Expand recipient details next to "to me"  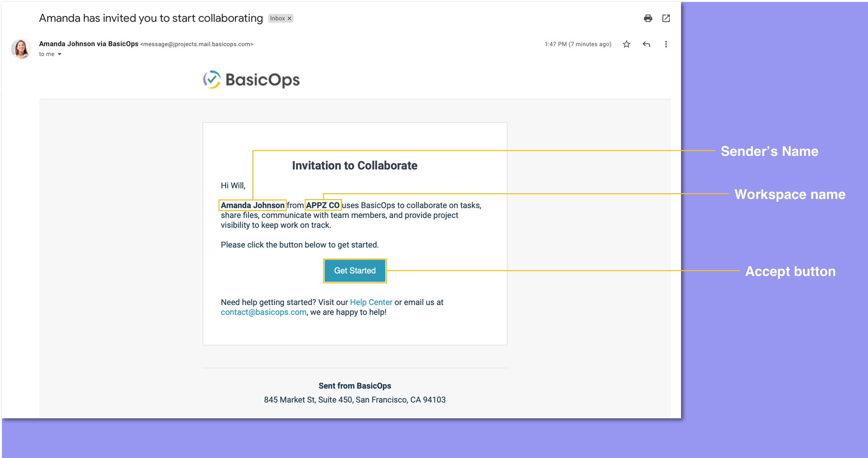(60, 54)
